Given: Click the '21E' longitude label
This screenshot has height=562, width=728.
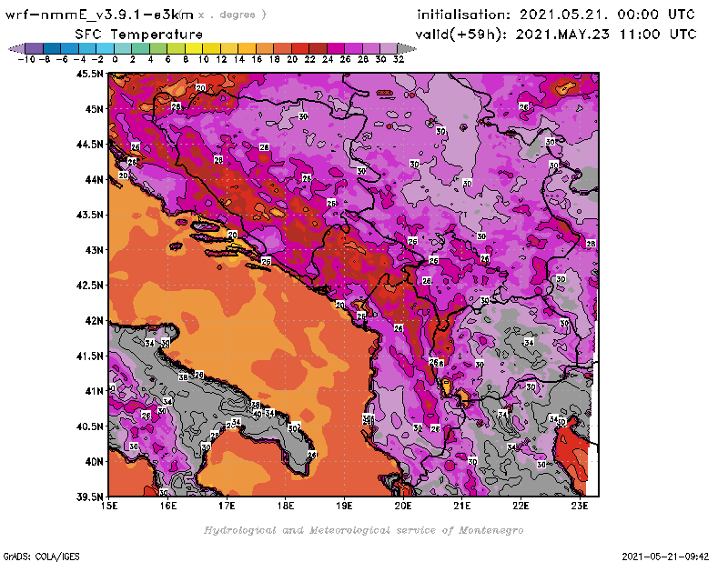Looking at the screenshot, I should click(462, 506).
